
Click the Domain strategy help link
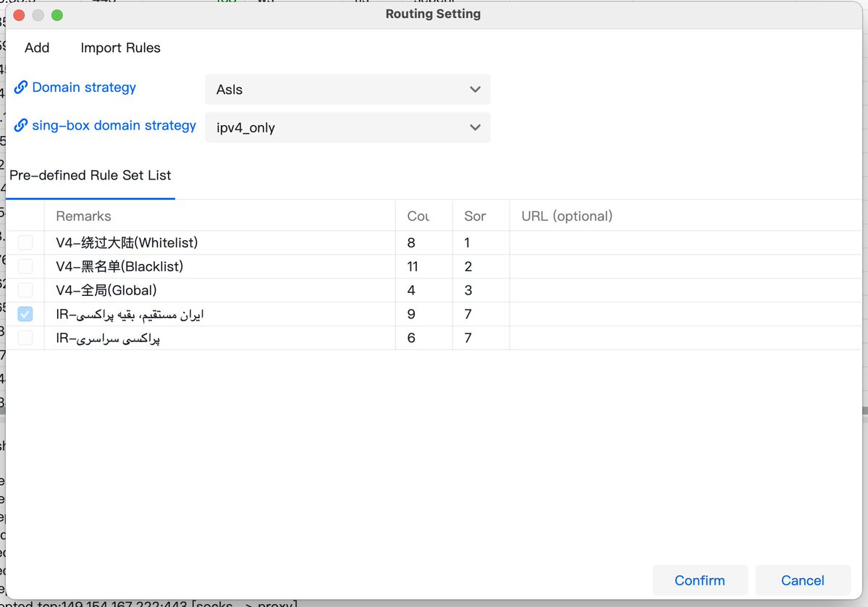pos(83,88)
